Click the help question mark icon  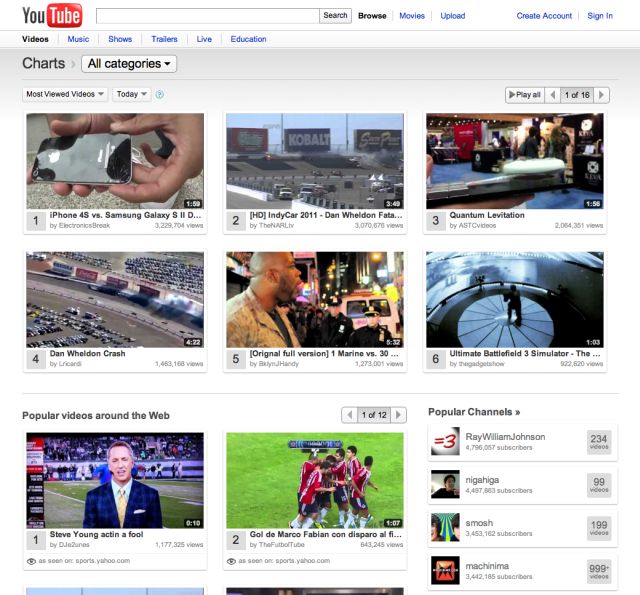[160, 94]
